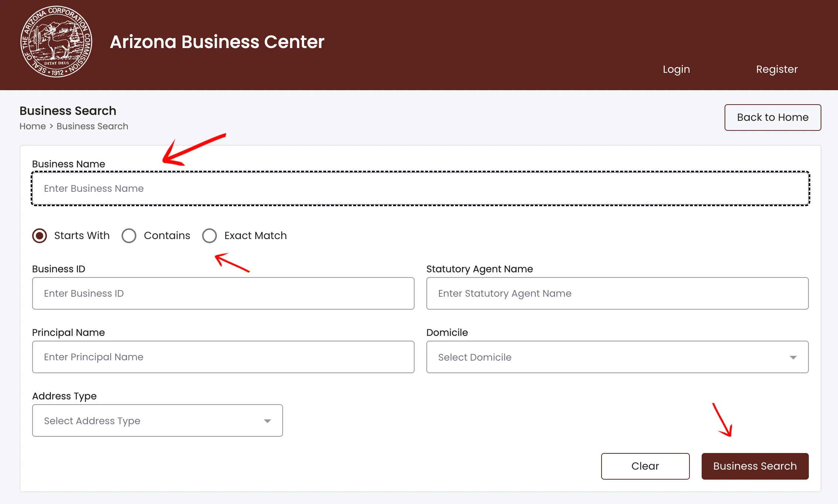Go to Home breadcrumb link
This screenshot has width=838, height=504.
33,126
